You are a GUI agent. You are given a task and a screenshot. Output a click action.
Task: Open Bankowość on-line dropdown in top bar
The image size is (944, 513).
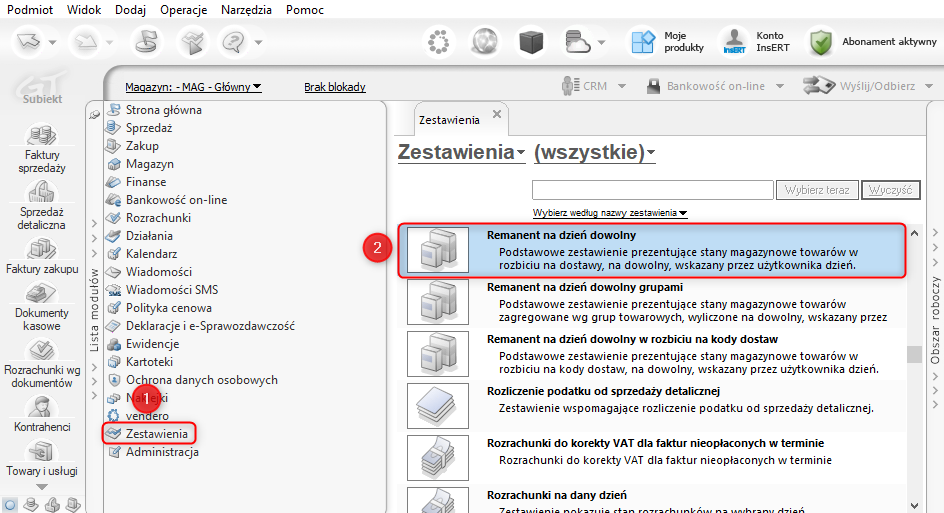(715, 86)
